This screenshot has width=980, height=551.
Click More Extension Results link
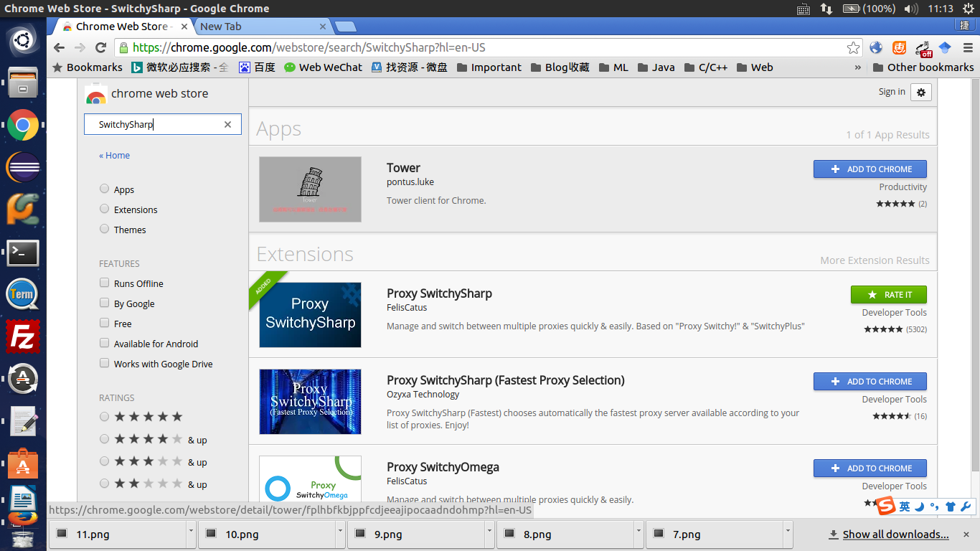[875, 260]
